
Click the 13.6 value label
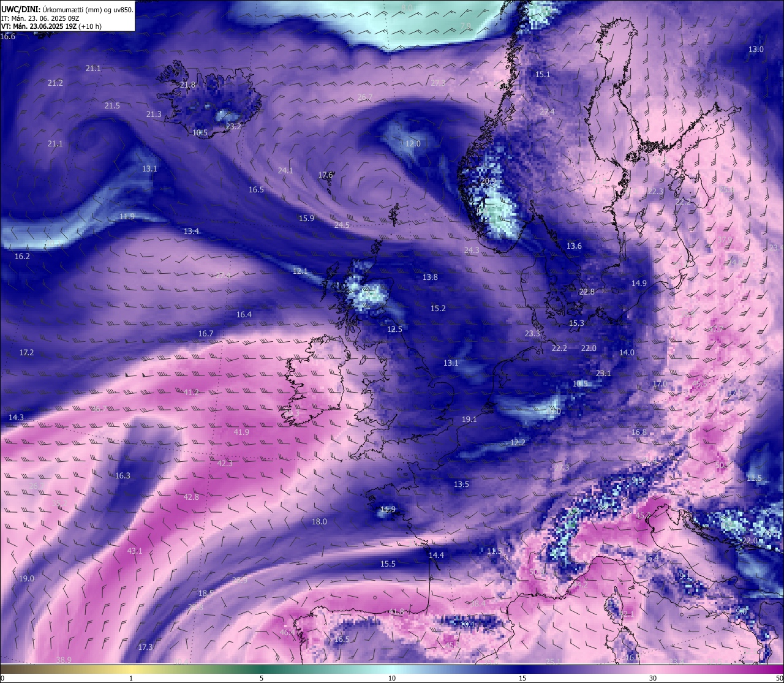click(x=574, y=246)
